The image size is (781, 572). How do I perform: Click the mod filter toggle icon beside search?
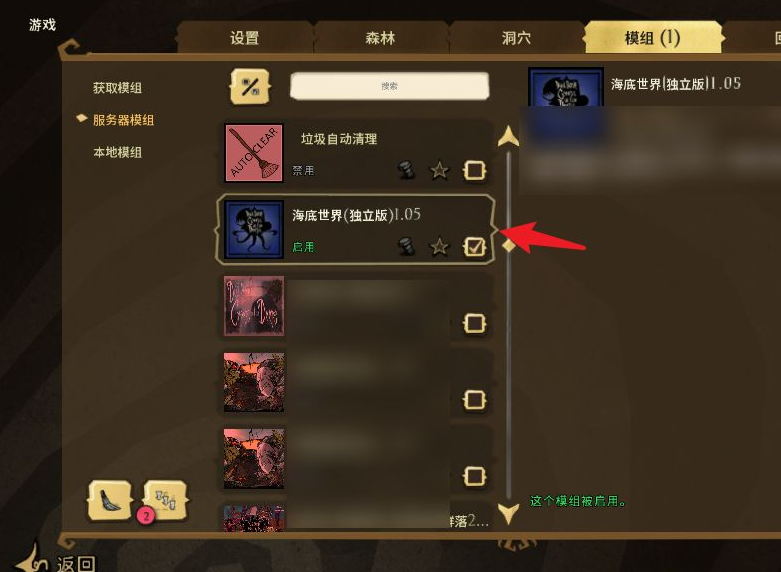[250, 87]
